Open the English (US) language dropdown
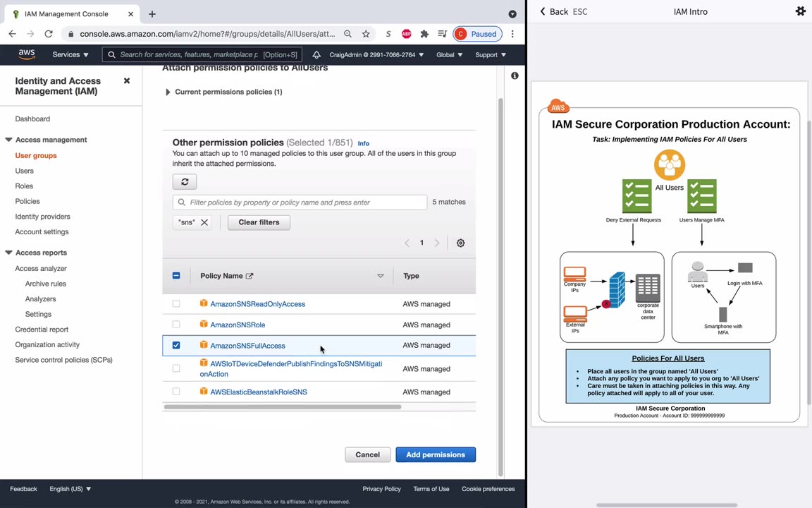 pyautogui.click(x=70, y=489)
